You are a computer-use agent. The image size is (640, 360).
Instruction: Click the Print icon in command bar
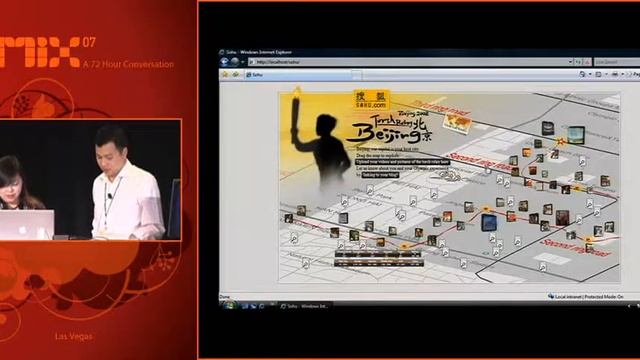tap(615, 74)
